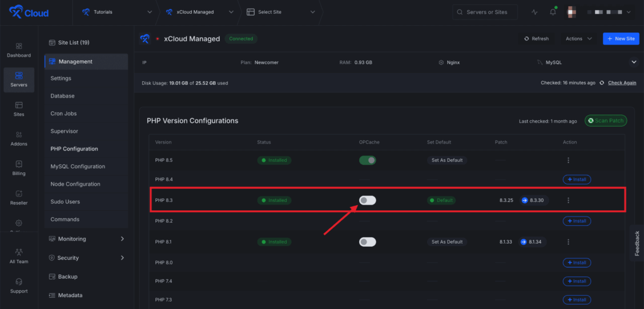644x309 pixels.
Task: Open Dashboard from left sidebar icon
Action: click(x=19, y=50)
